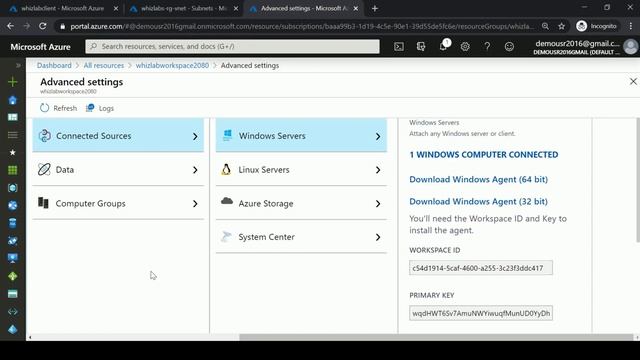Expand chevron on Connected Sources row

pyautogui.click(x=195, y=136)
